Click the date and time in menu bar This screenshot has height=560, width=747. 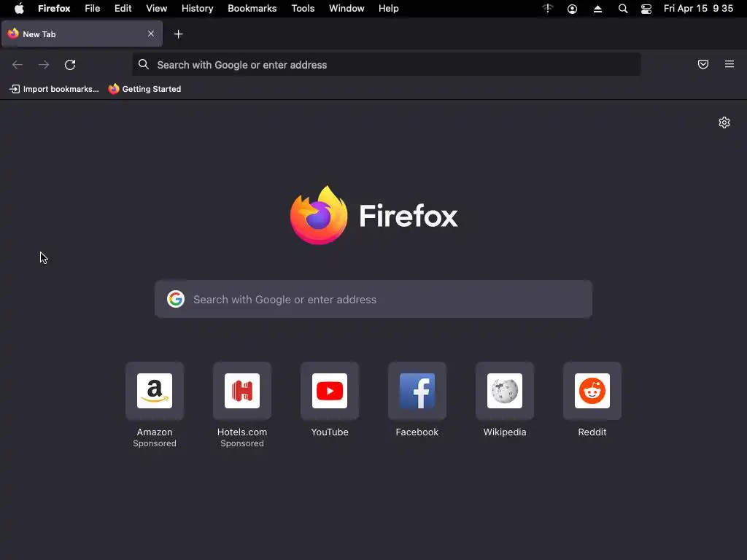(x=698, y=9)
